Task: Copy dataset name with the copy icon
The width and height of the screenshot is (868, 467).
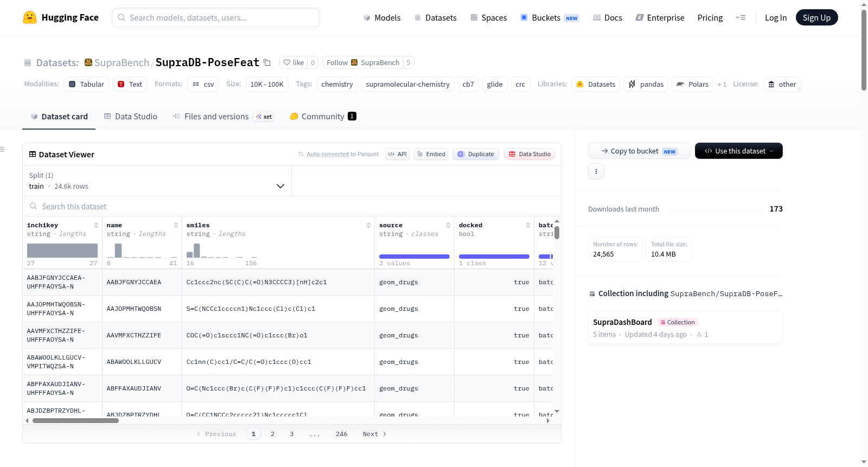Action: [267, 62]
